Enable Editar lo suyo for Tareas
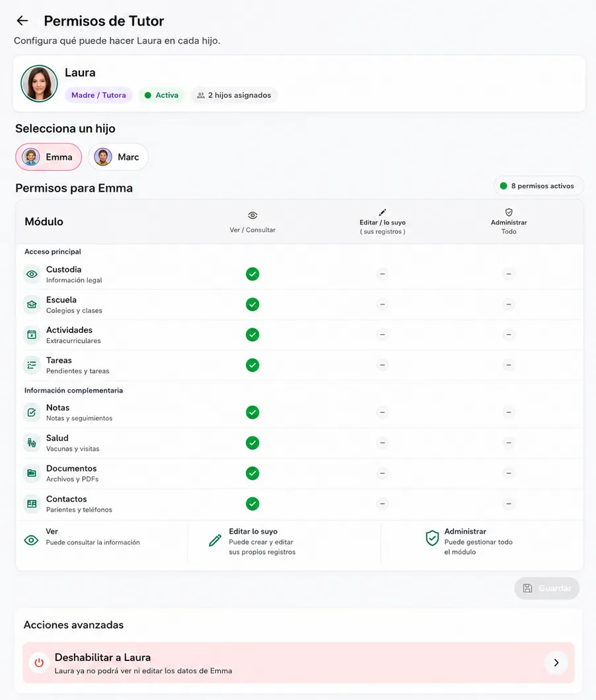 click(x=383, y=365)
